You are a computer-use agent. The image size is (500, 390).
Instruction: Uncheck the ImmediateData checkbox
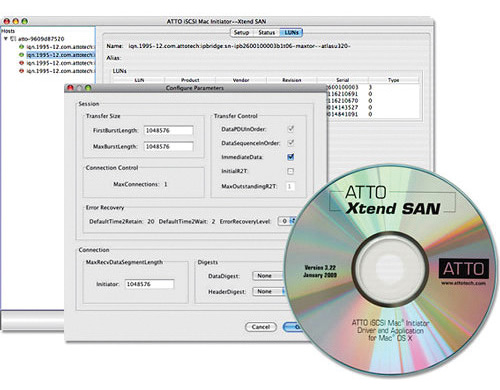[291, 157]
